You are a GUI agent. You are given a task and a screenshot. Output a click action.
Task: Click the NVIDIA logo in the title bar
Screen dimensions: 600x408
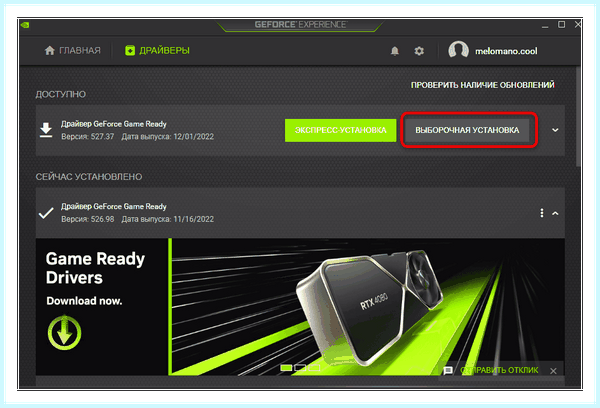tap(25, 25)
